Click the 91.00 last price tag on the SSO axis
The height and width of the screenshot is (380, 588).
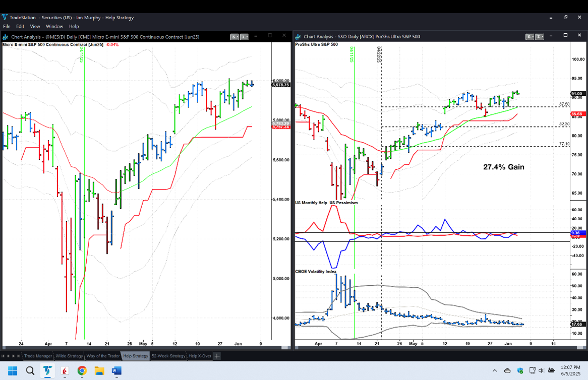click(577, 94)
